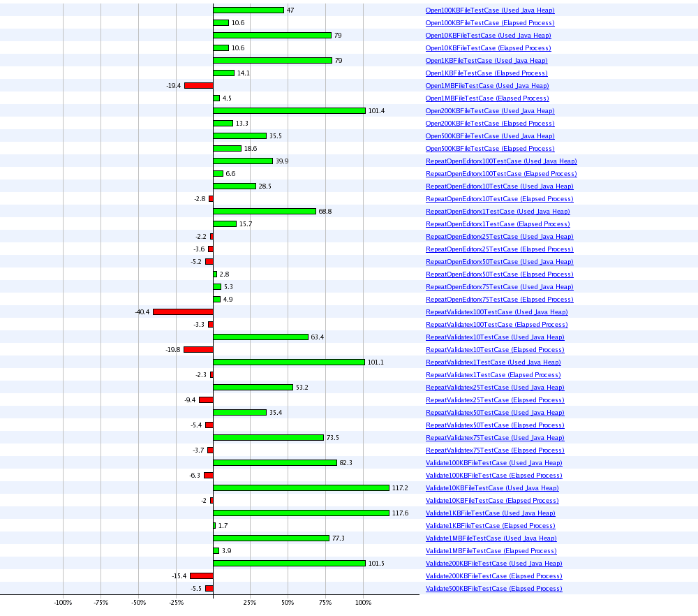
Task: Open Validate1MBFileTestCase (Elapsed Process) link
Action: [x=491, y=551]
